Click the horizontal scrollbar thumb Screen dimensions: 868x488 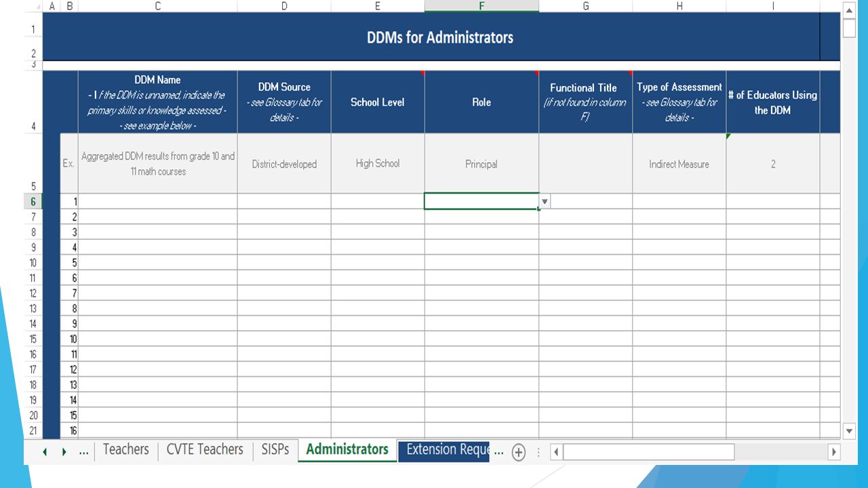648,452
